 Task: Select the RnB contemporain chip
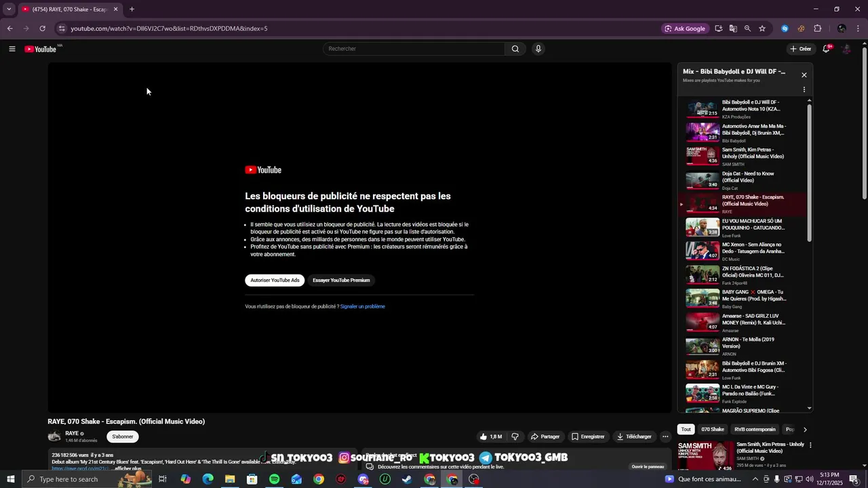(x=755, y=429)
